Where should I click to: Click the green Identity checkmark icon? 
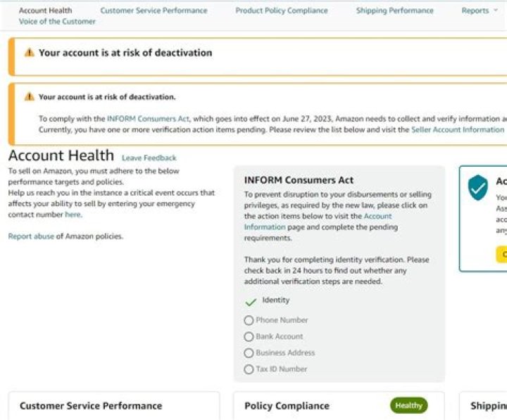251,302
